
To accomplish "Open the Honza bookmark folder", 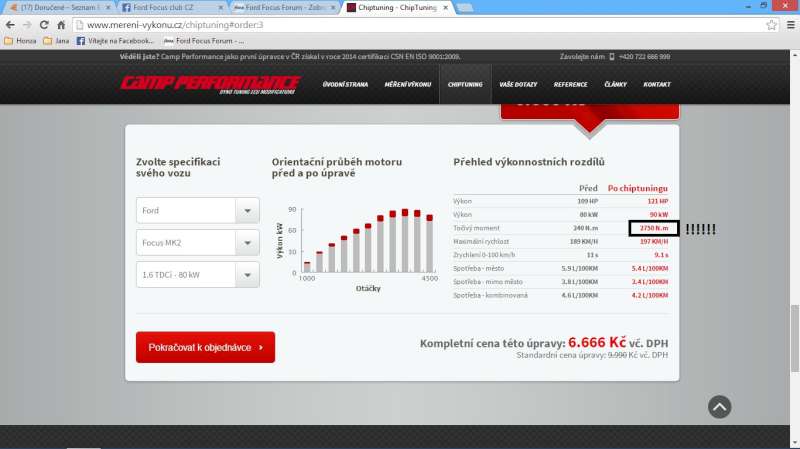I will click(x=23, y=41).
